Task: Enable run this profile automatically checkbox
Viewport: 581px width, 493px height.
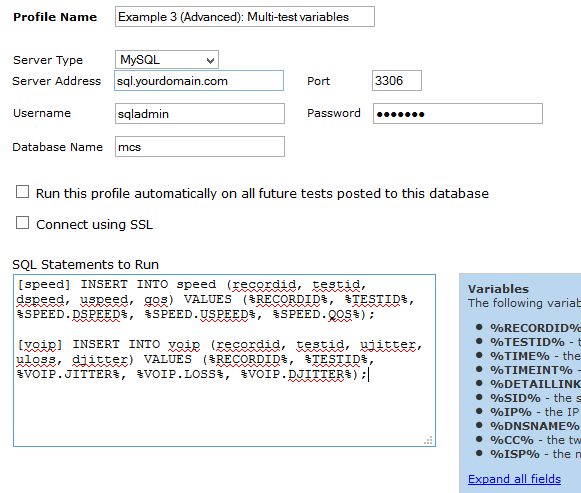Action: point(23,192)
